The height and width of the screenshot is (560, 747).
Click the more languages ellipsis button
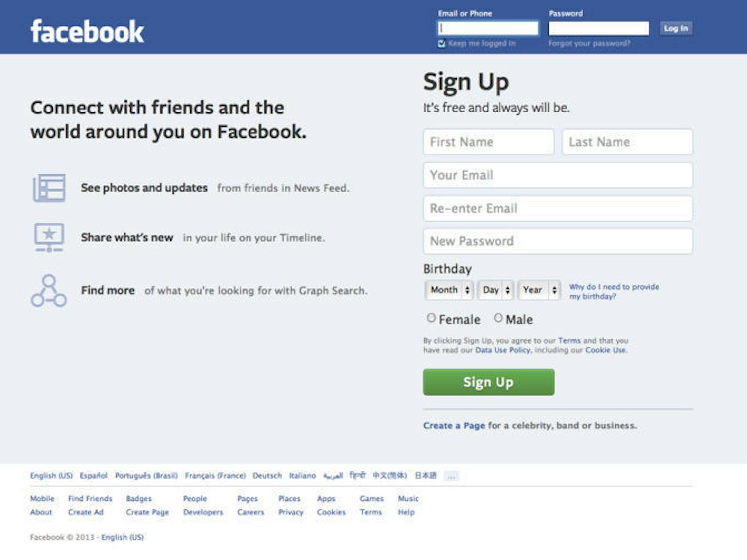click(451, 476)
